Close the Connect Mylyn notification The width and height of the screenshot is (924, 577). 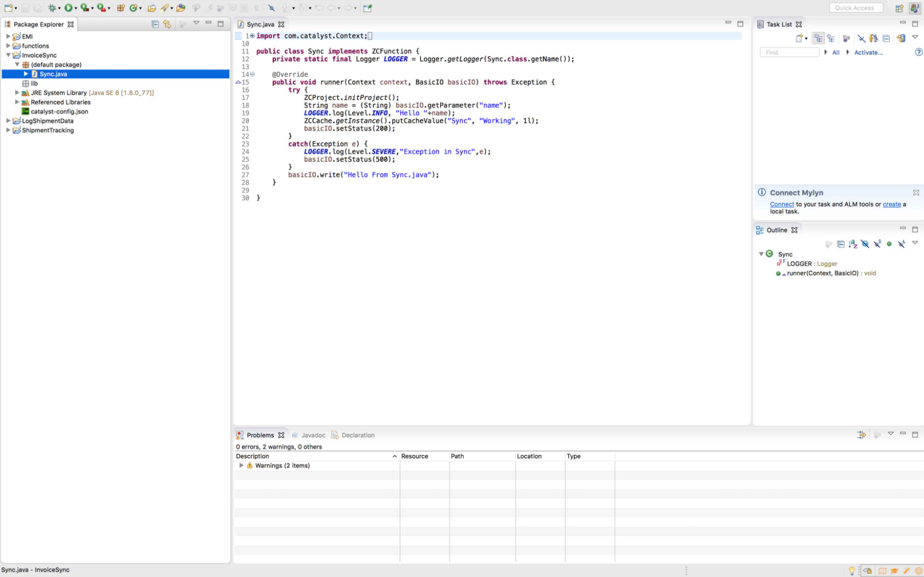[916, 193]
